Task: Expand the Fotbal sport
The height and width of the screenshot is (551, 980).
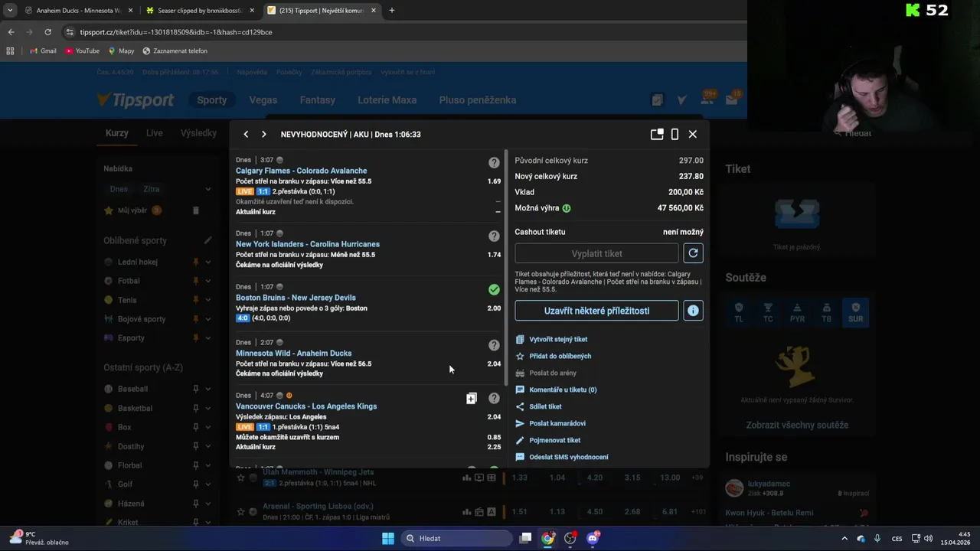Action: [207, 281]
